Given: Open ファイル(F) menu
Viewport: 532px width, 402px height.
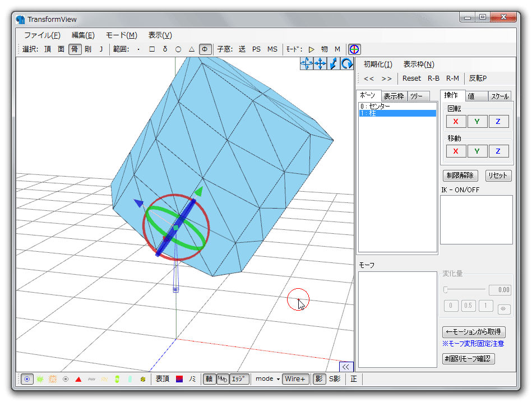Looking at the screenshot, I should (42, 35).
